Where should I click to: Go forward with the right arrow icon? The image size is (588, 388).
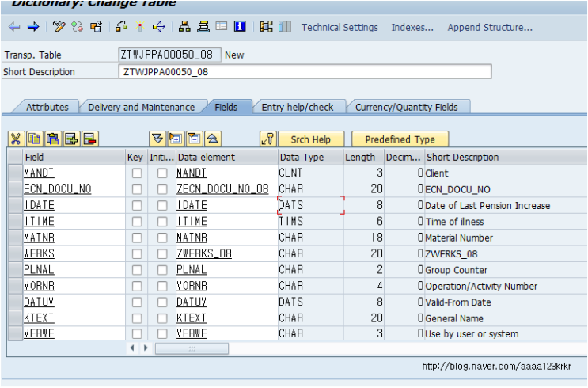(x=33, y=27)
